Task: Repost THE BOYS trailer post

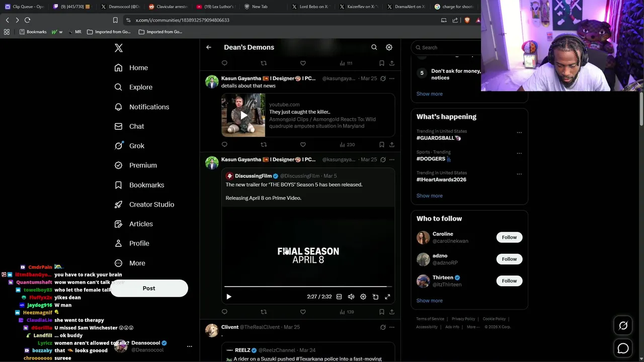Action: coord(264,312)
